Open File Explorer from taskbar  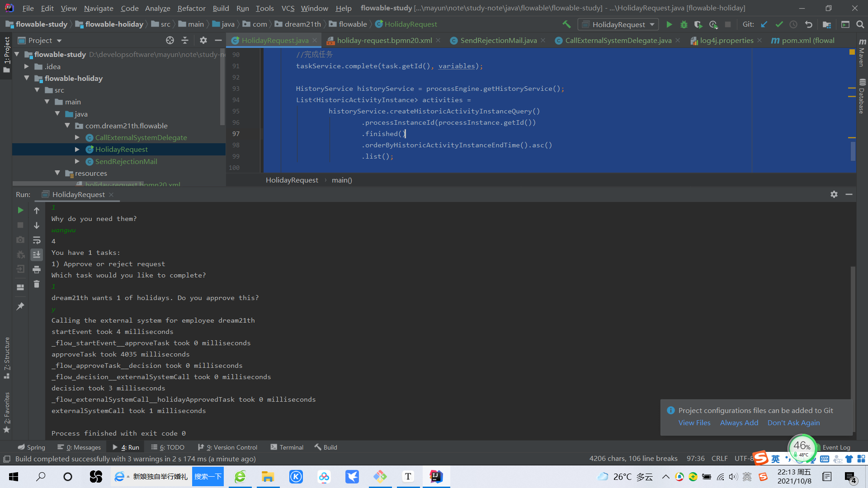click(x=268, y=477)
